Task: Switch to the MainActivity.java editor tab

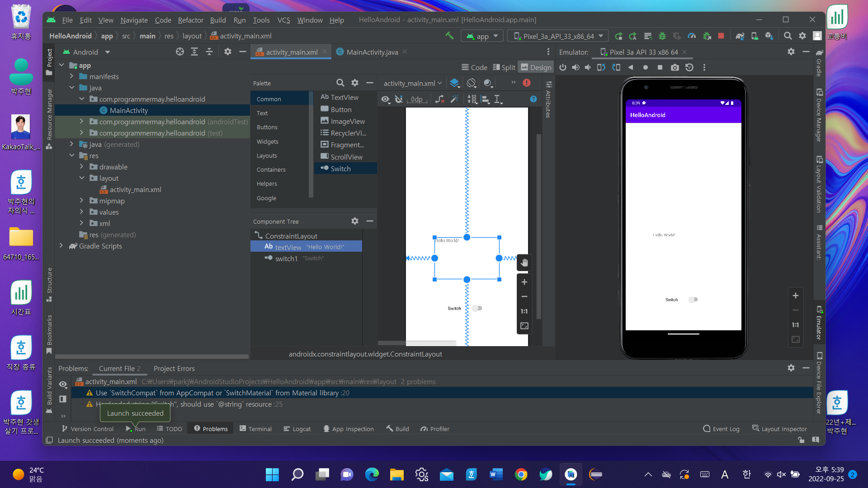Action: [x=372, y=52]
